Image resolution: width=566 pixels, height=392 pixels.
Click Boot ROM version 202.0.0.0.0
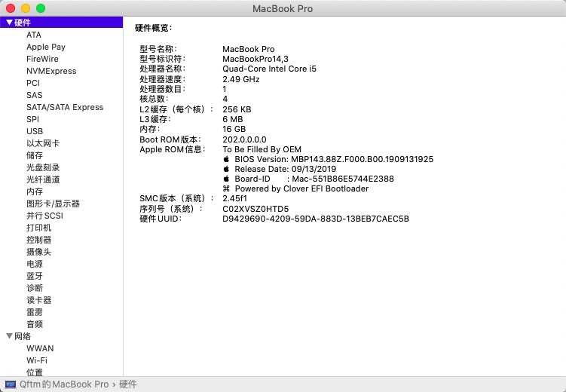(x=244, y=139)
